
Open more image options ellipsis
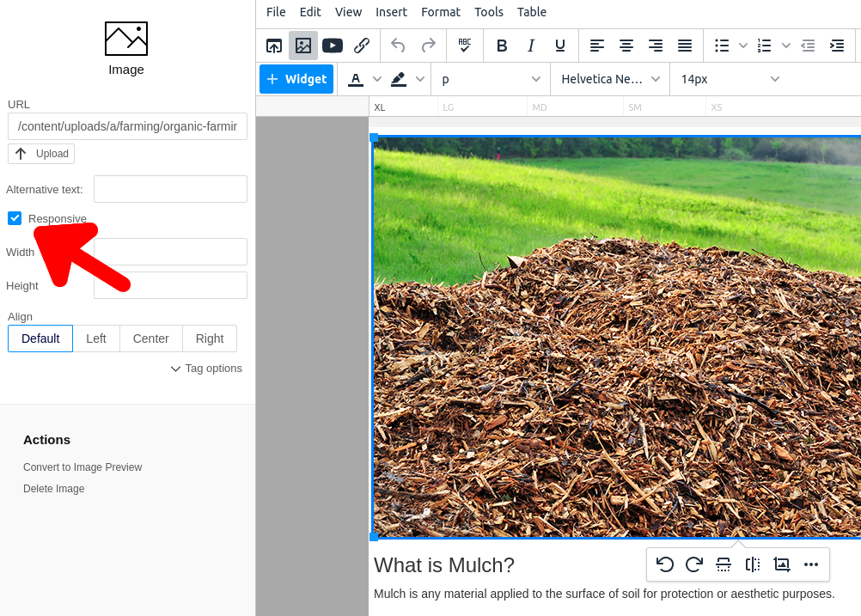click(811, 564)
